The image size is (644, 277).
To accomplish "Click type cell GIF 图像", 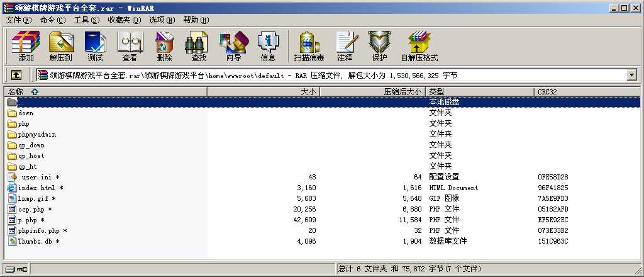I will pos(445,198).
